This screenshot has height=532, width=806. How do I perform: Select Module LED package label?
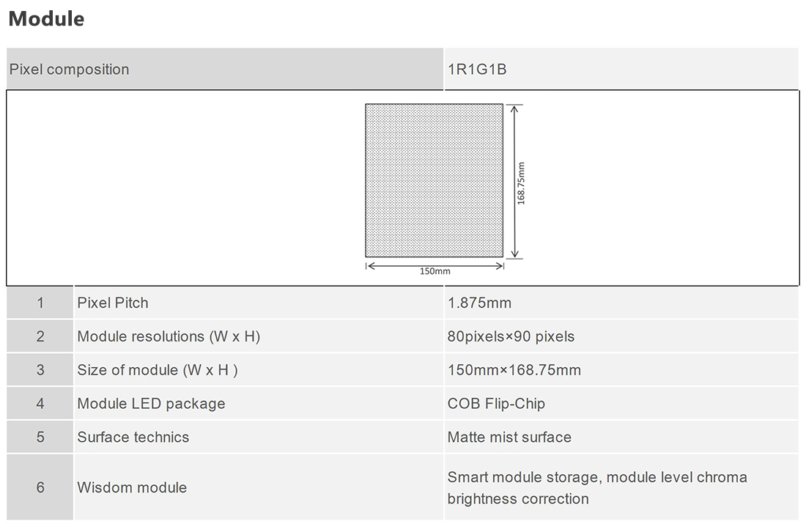(151, 404)
